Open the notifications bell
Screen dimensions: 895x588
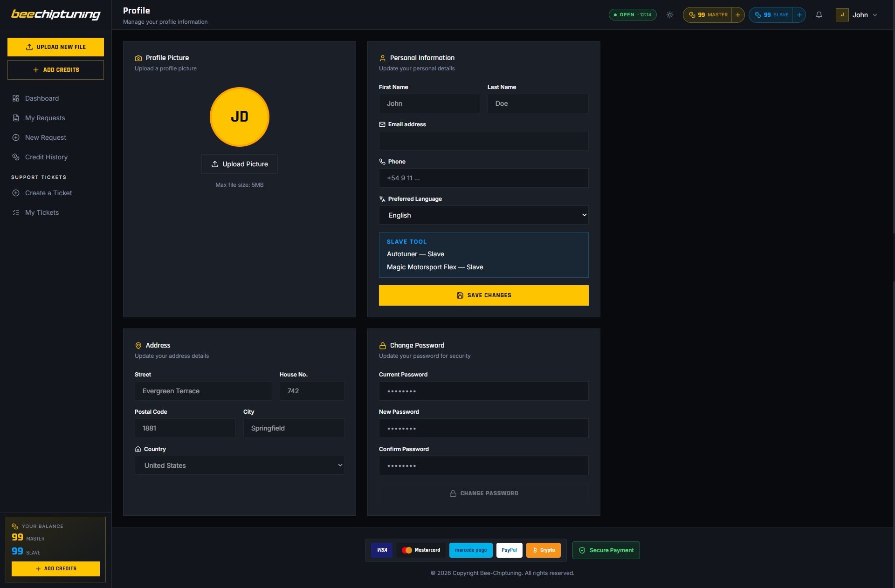coord(819,15)
